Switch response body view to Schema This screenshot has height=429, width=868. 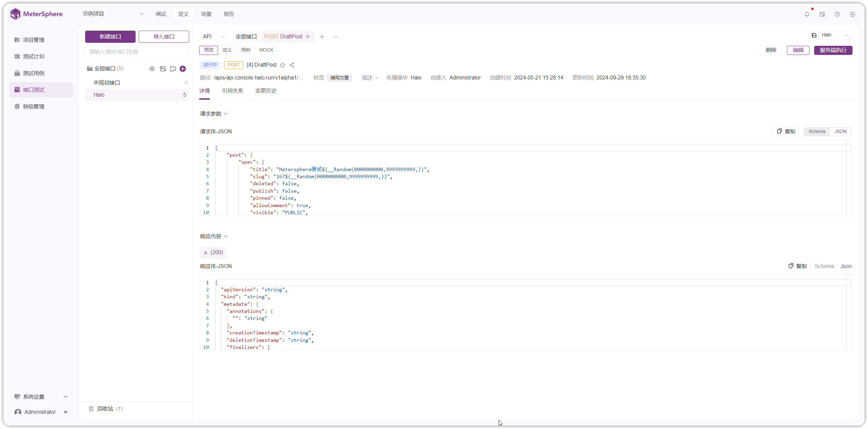tap(824, 266)
